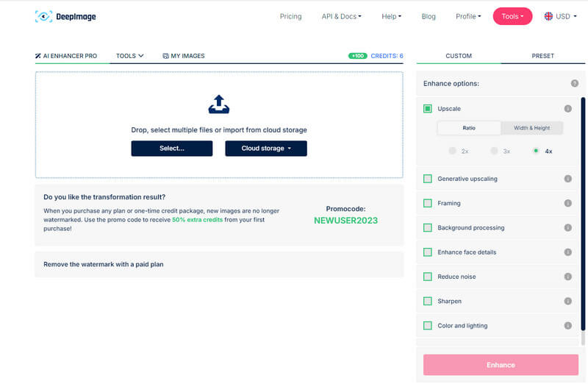588x384 pixels.
Task: Click the UK flag language icon
Action: (548, 16)
